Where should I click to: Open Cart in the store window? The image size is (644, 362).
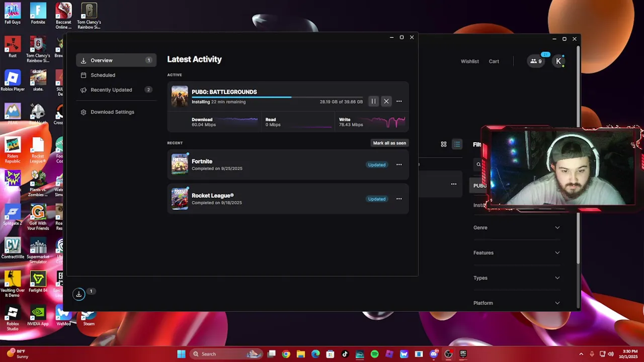pyautogui.click(x=494, y=61)
